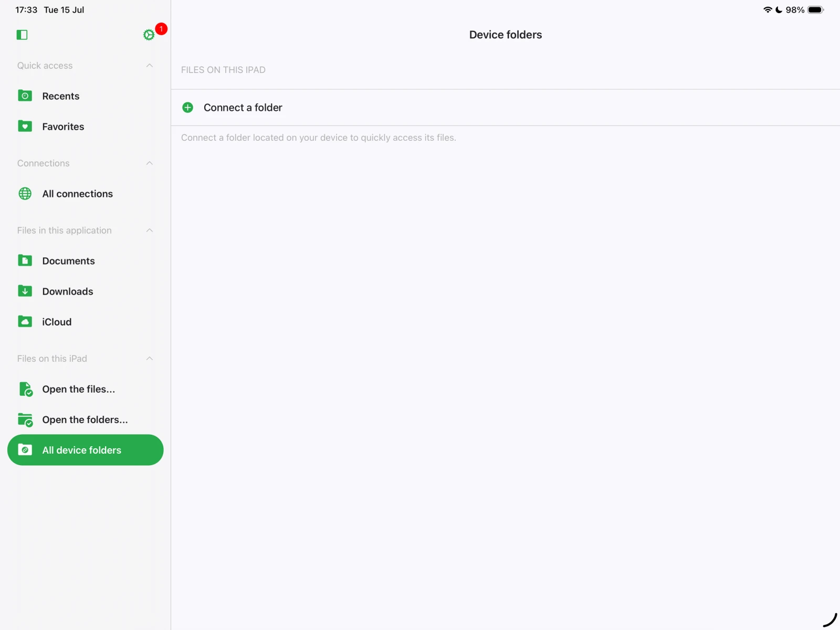
Task: Collapse the Connections section chevron
Action: click(x=150, y=163)
